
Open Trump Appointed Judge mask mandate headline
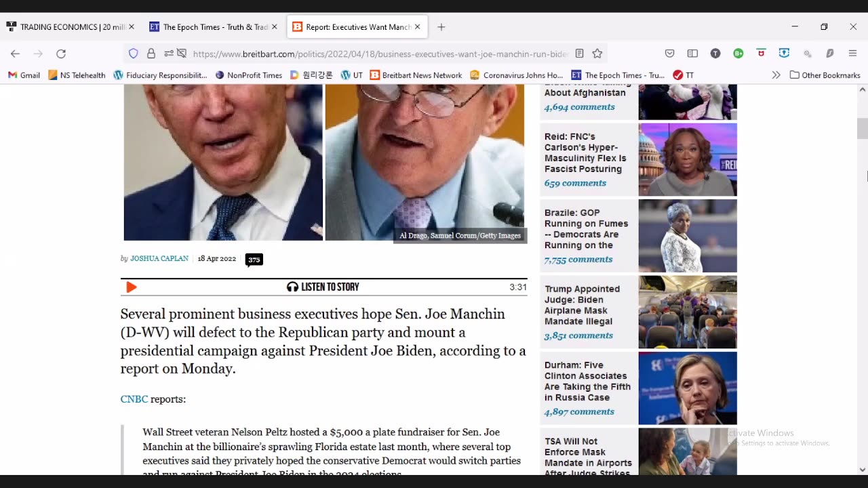[583, 305]
